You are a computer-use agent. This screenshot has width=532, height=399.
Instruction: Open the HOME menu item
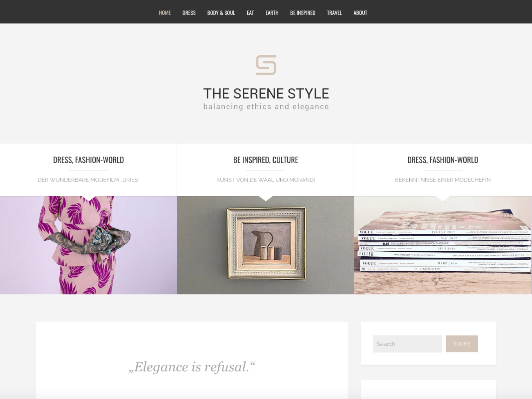pyautogui.click(x=165, y=13)
